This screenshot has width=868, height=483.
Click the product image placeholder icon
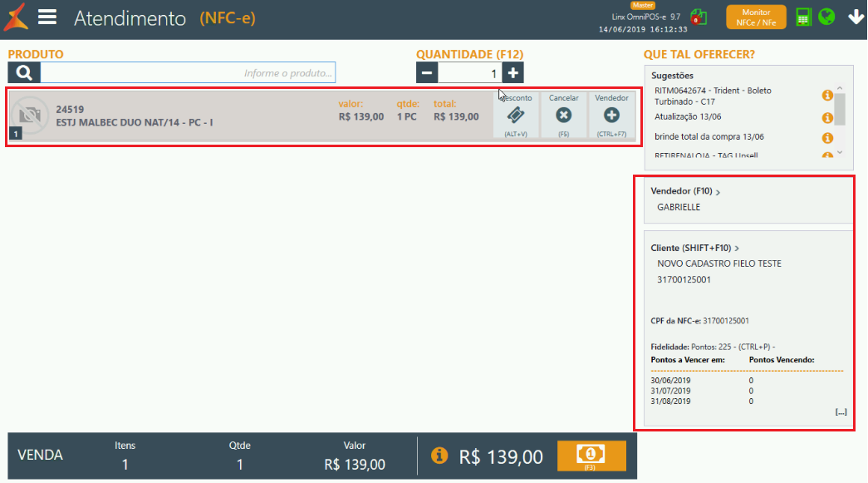click(31, 115)
